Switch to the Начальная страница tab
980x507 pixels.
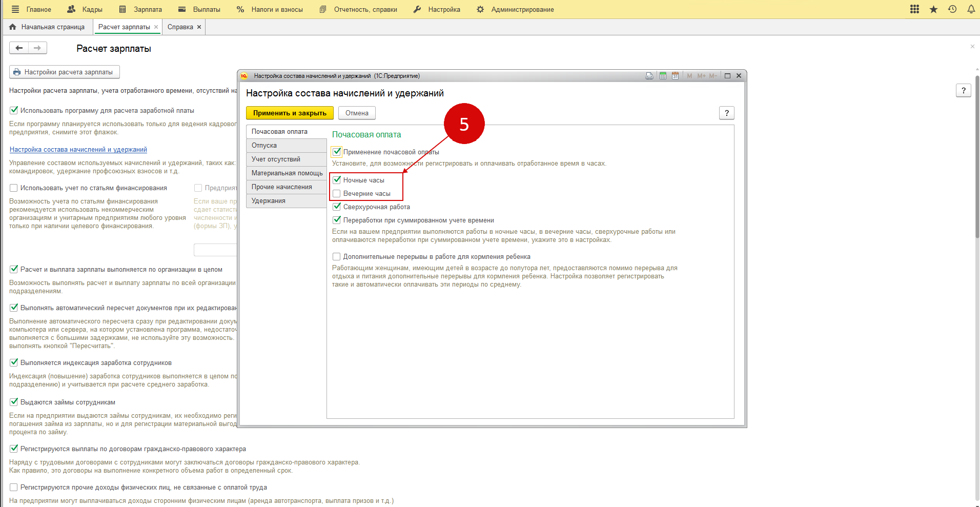pyautogui.click(x=48, y=27)
